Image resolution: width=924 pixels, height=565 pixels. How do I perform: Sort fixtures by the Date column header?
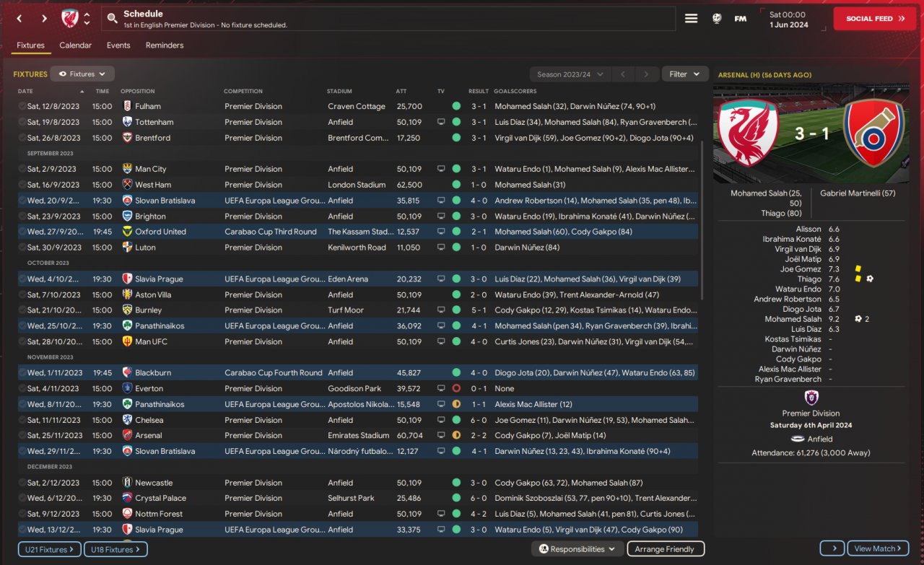51,92
